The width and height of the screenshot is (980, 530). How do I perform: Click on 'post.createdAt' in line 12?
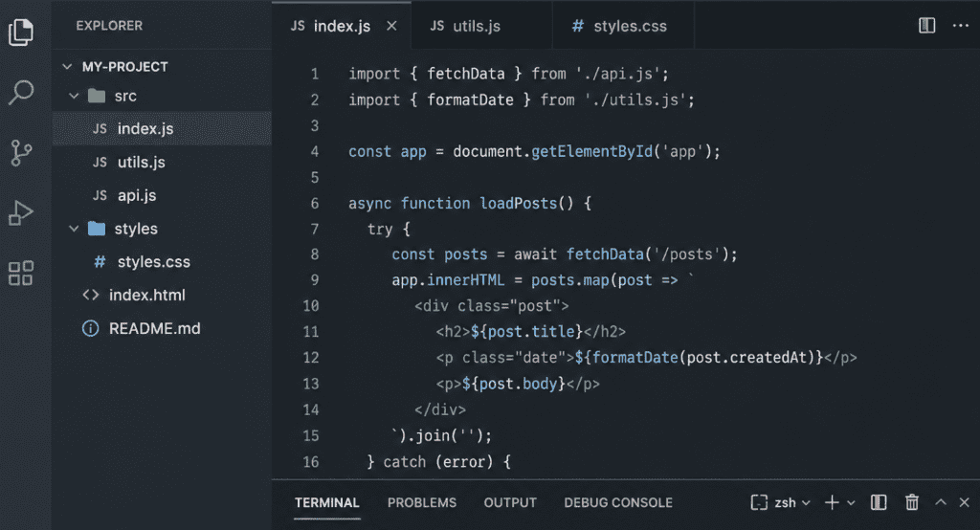pyautogui.click(x=746, y=358)
